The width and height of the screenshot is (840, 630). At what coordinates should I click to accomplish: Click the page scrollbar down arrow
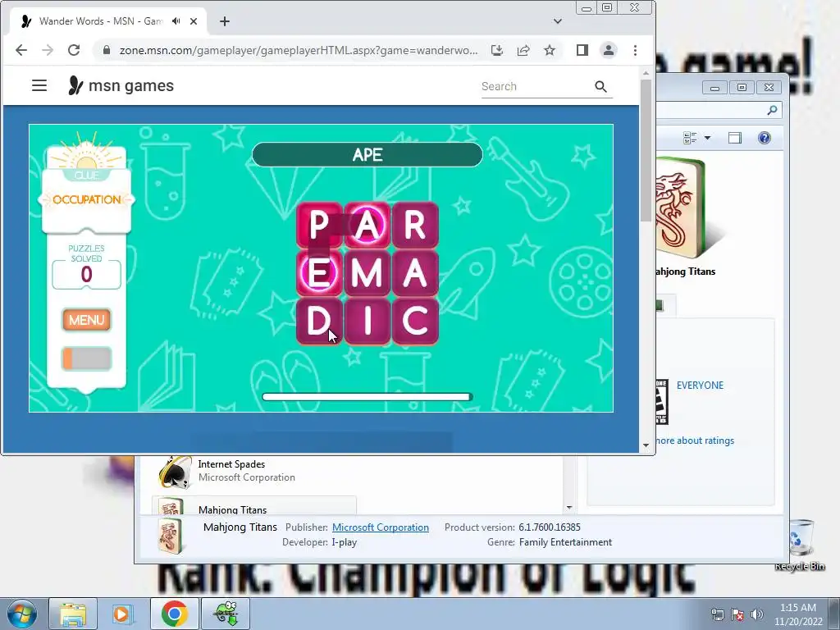coord(646,445)
